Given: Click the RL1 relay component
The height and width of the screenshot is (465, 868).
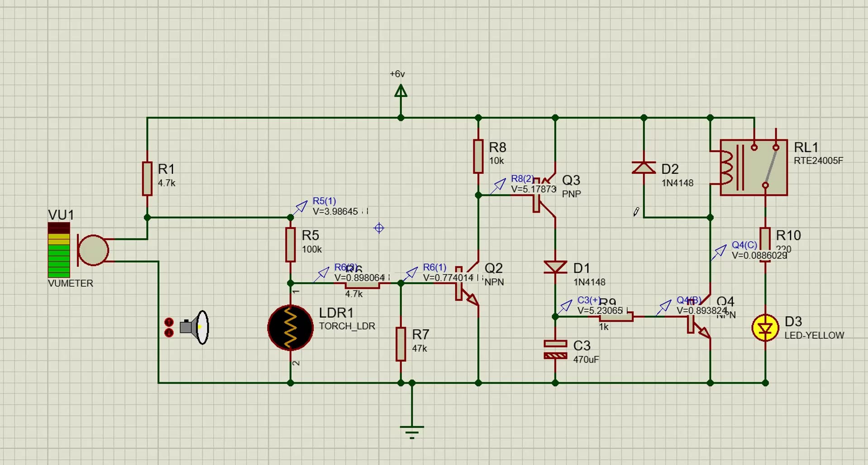Looking at the screenshot, I should point(753,167).
